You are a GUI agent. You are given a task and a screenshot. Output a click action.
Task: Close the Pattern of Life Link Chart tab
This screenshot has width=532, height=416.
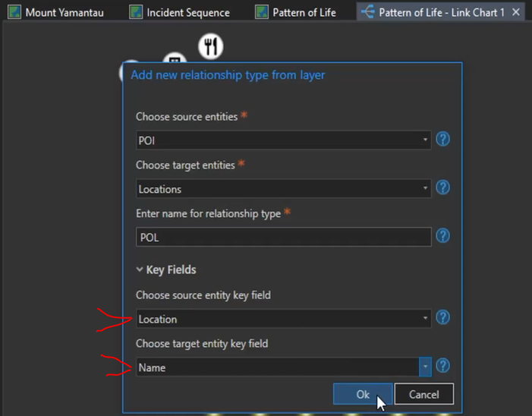point(516,13)
